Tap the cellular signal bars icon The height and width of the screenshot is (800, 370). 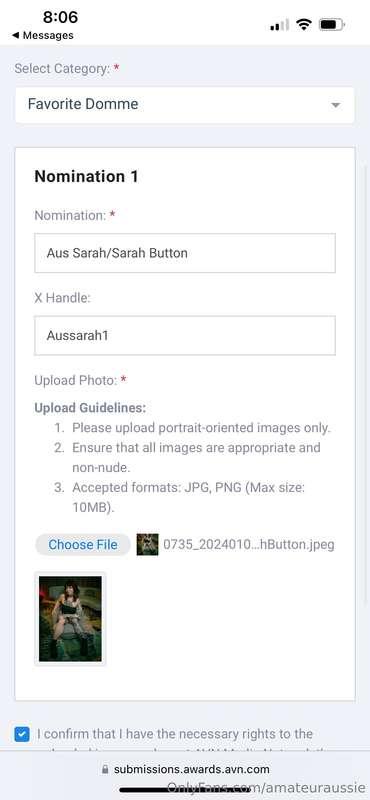pyautogui.click(x=279, y=24)
